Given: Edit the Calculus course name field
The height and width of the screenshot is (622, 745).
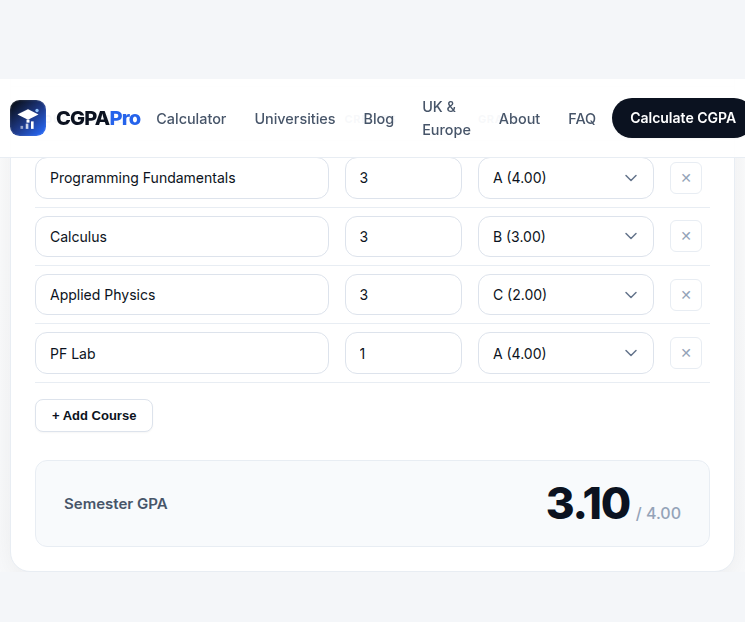Looking at the screenshot, I should pyautogui.click(x=182, y=237).
